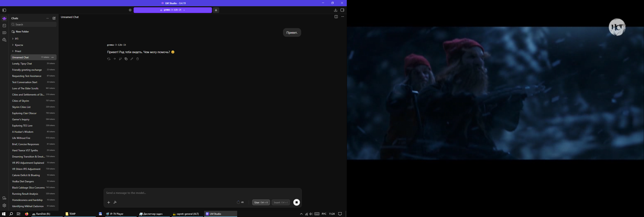Screen dimensions: 644x217
Task: Attach a file with the plus icon
Action: [x=109, y=203]
